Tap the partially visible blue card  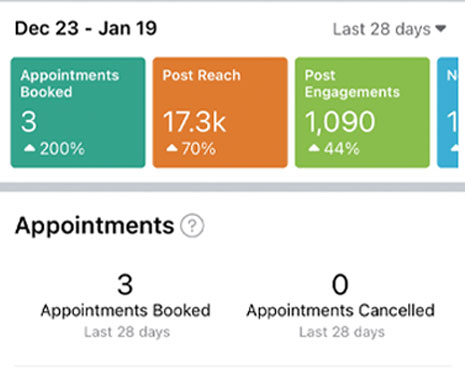(448, 112)
